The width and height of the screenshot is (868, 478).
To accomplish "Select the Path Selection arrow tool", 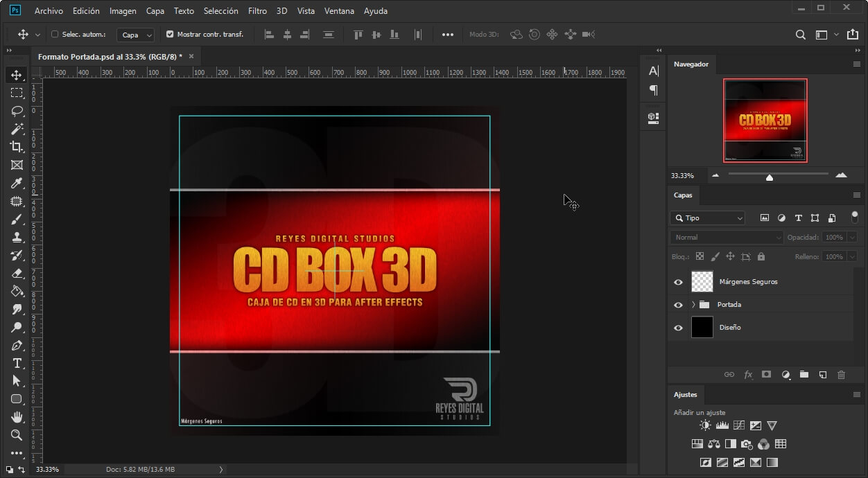I will tap(17, 381).
